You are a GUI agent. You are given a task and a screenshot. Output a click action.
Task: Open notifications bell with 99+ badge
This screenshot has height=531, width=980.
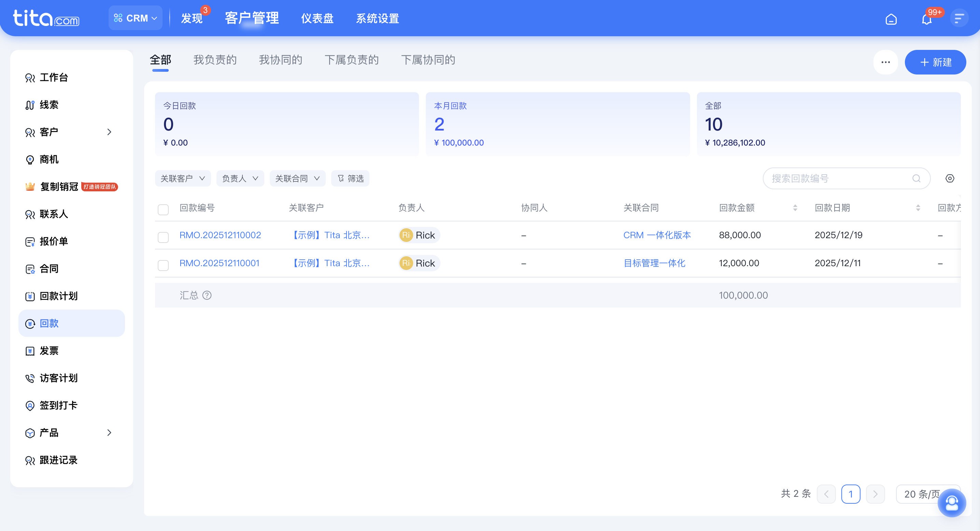click(x=927, y=19)
